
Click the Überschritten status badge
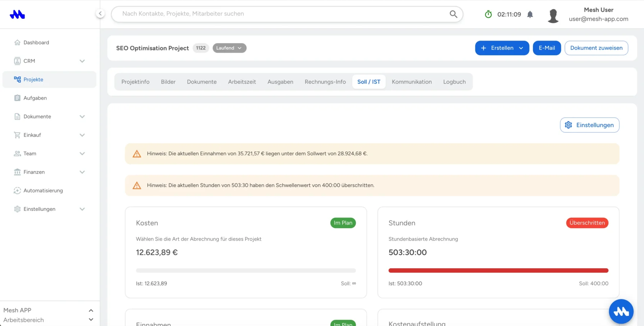[587, 223]
